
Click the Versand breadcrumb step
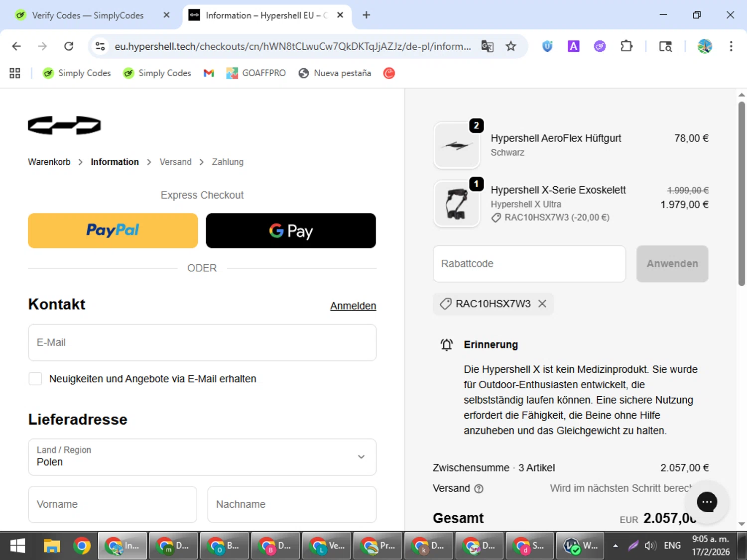coord(175,162)
